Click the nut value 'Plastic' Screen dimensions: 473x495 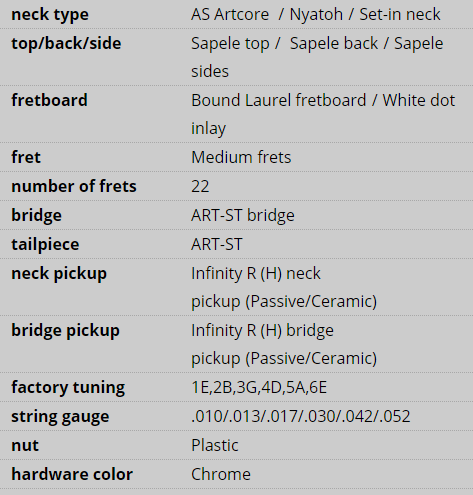215,445
